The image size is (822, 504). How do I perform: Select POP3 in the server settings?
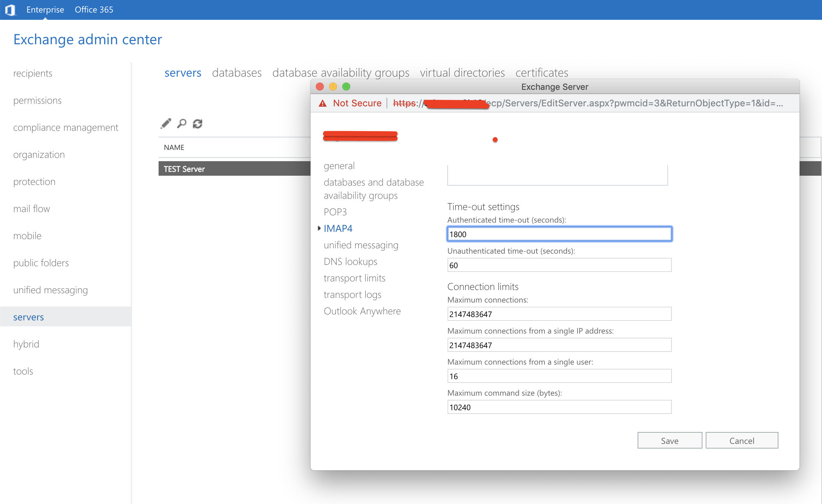pos(335,212)
